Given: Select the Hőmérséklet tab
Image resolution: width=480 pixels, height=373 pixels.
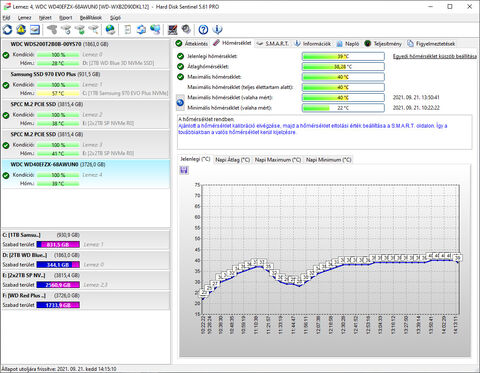Looking at the screenshot, I should tap(232, 43).
